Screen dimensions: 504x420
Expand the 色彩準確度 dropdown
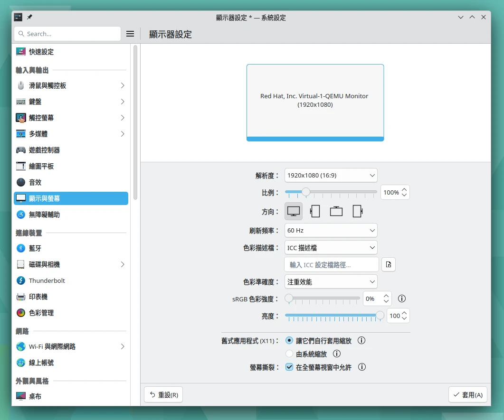click(331, 282)
